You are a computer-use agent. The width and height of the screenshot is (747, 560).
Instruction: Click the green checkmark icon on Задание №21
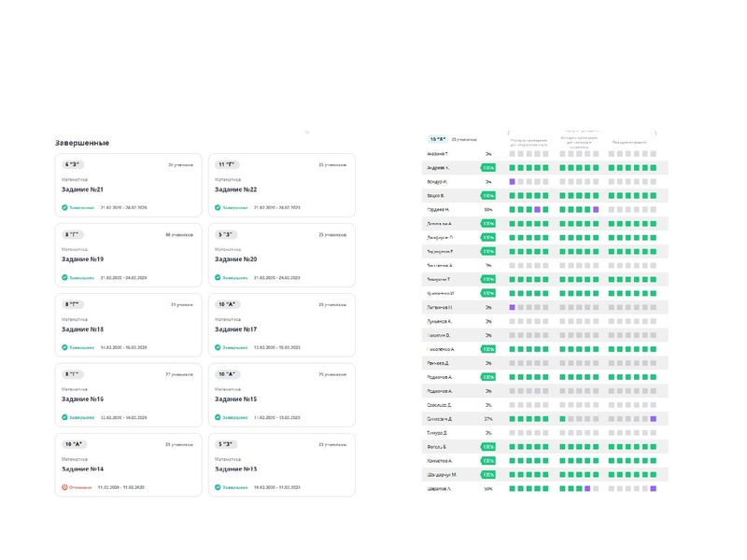tap(64, 207)
